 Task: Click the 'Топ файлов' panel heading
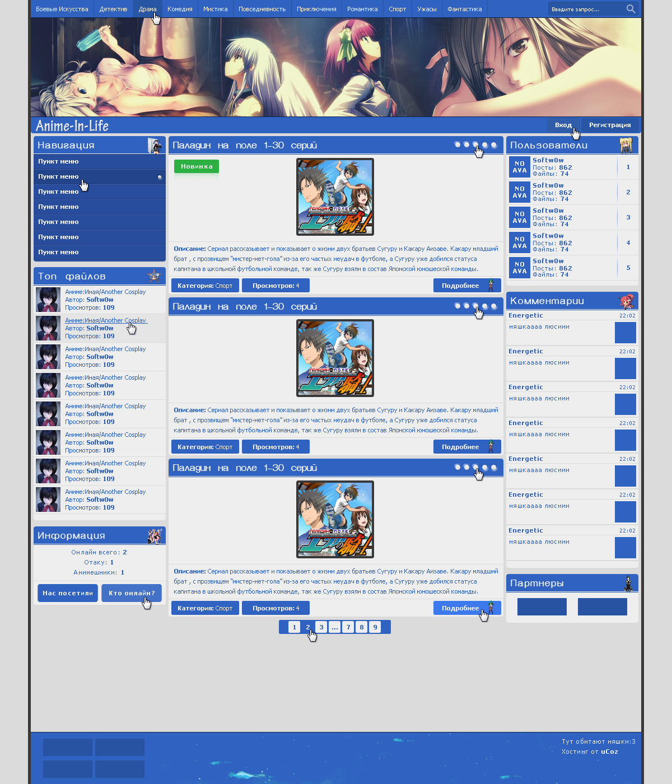pos(72,276)
